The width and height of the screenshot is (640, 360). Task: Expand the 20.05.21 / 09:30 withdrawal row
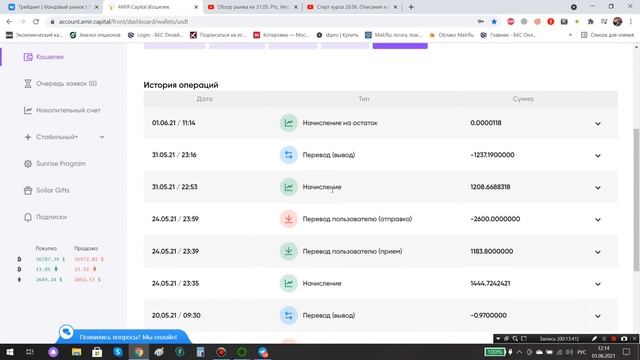pos(598,316)
